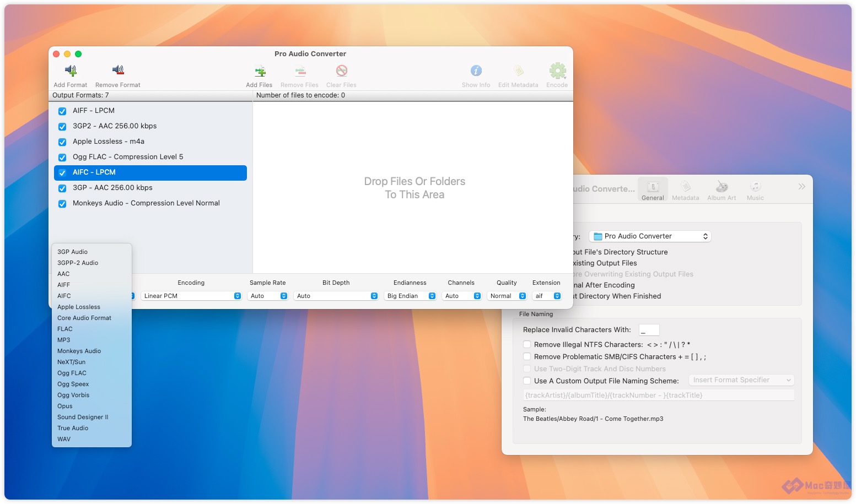
Task: Click the Add Format speaker icon
Action: [71, 71]
